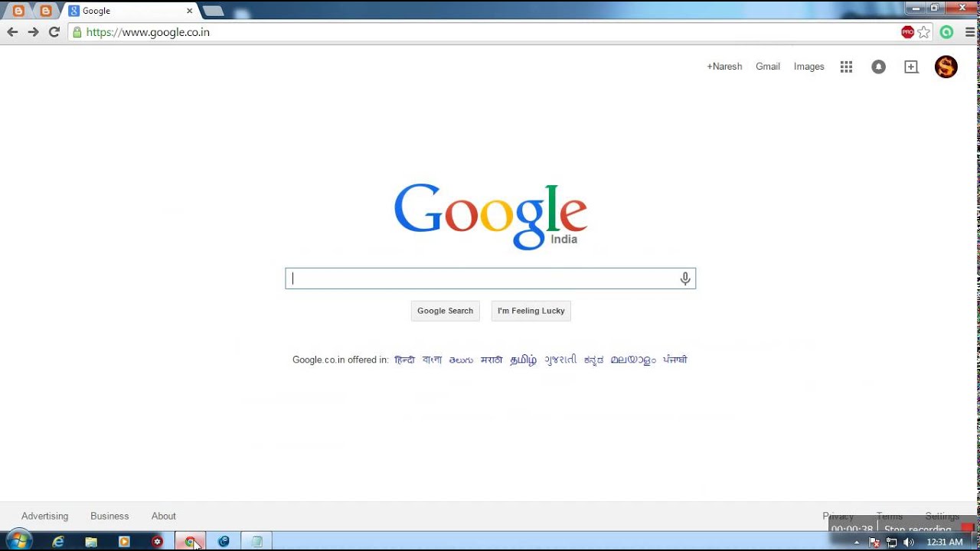Switch Google to Gujarati language
This screenshot has width=980, height=551.
tap(560, 360)
